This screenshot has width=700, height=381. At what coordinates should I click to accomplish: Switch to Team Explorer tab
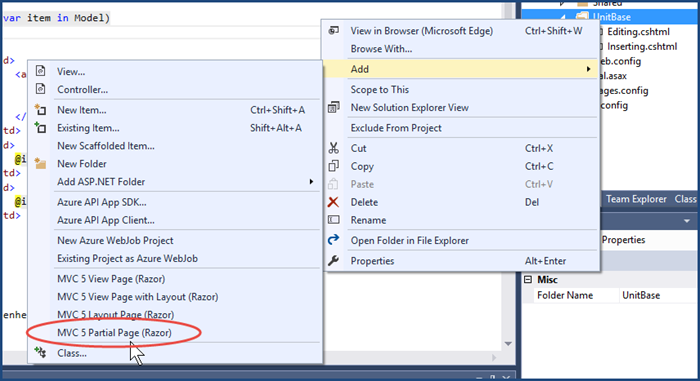click(x=636, y=199)
